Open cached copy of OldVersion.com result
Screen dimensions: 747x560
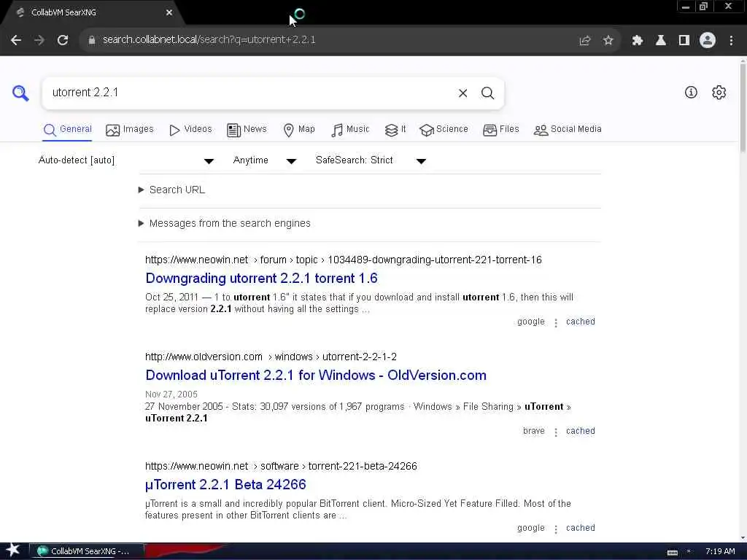point(580,431)
